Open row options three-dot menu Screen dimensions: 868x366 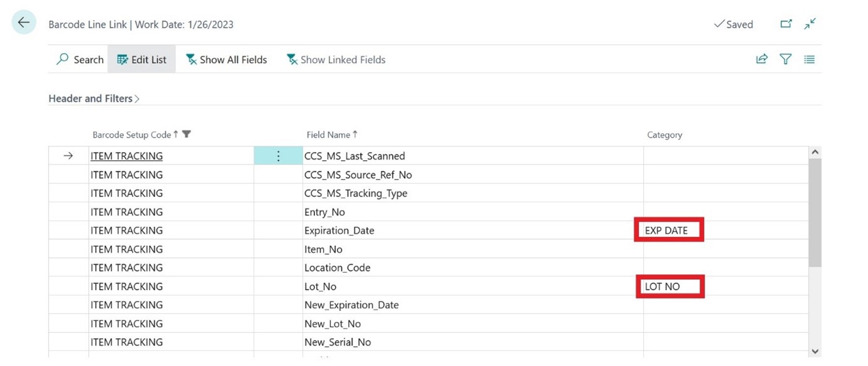279,156
